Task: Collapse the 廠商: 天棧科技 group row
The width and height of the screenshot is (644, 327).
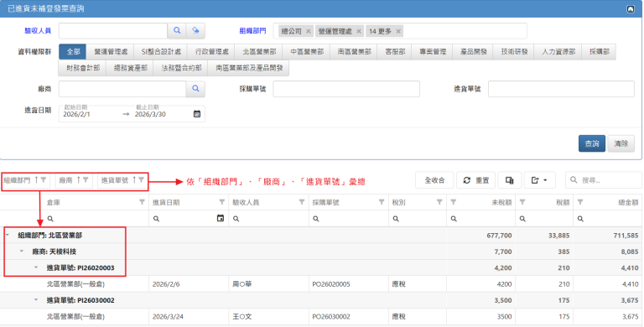Action: (x=22, y=251)
